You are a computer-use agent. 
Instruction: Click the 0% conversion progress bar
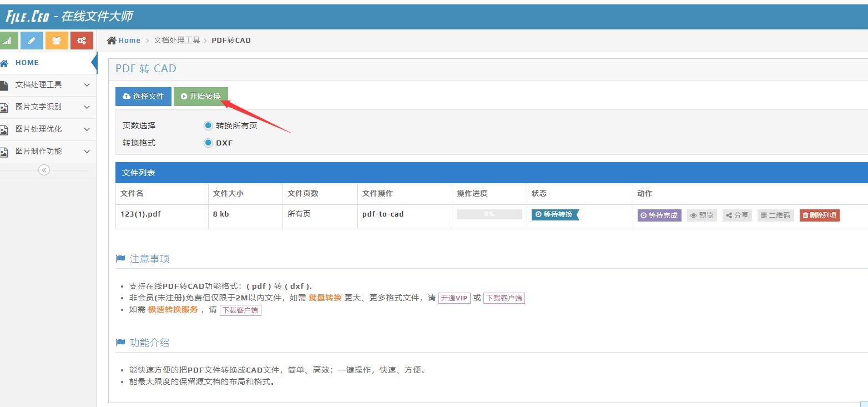pyautogui.click(x=488, y=214)
